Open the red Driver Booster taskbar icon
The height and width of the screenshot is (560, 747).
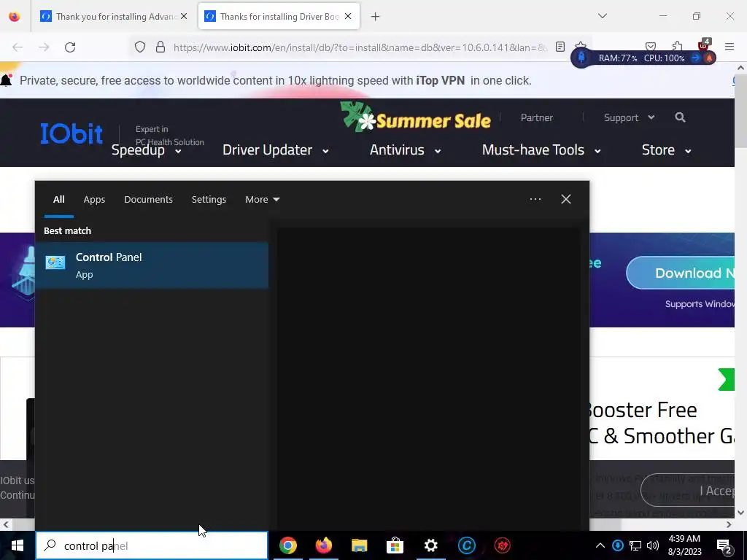click(502, 545)
